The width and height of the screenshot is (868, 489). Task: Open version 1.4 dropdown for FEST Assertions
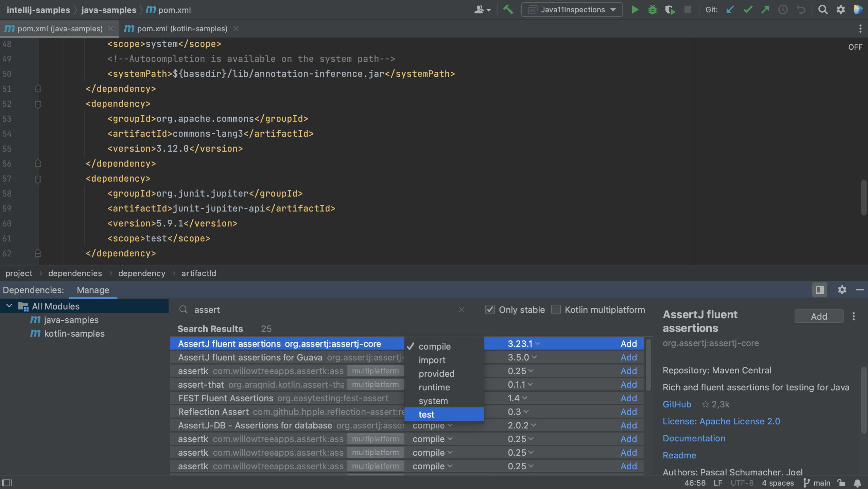[517, 398]
